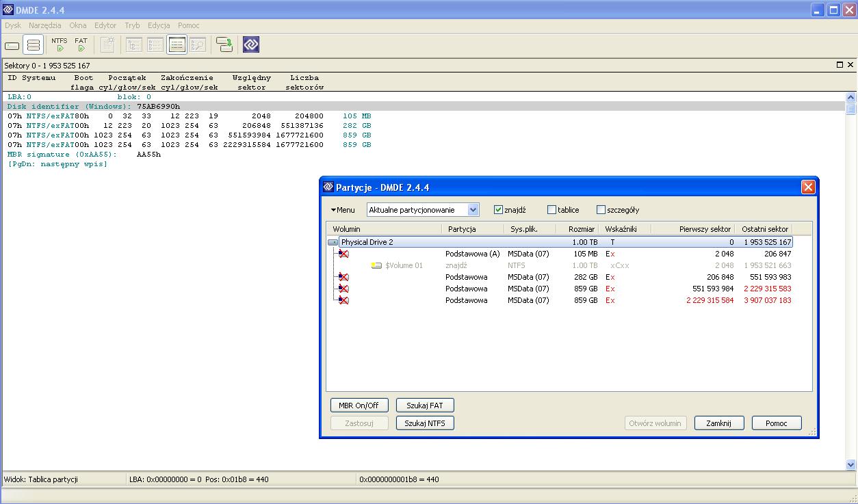Click icon of partition starting 2 229 315 584
858x504 pixels.
[343, 300]
